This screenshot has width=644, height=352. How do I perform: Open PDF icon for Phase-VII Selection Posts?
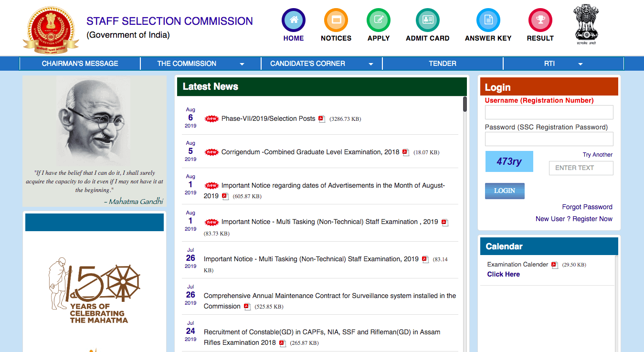322,119
